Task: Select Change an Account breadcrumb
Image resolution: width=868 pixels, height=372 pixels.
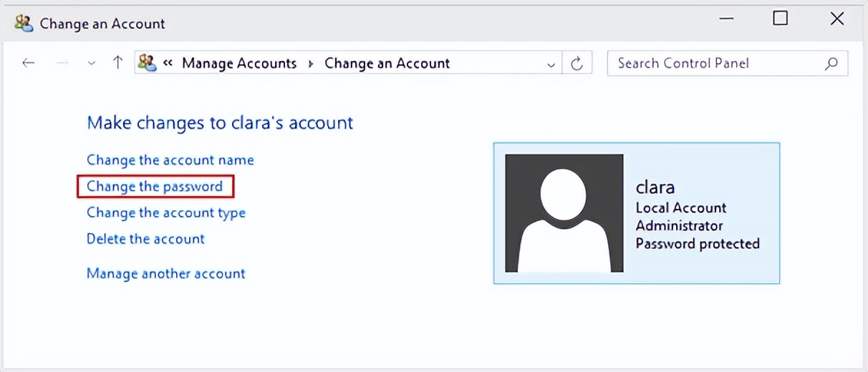Action: tap(387, 63)
